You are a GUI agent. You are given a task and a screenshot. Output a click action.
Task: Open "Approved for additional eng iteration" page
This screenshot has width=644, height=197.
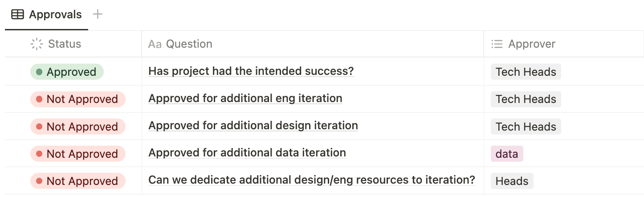pyautogui.click(x=245, y=98)
